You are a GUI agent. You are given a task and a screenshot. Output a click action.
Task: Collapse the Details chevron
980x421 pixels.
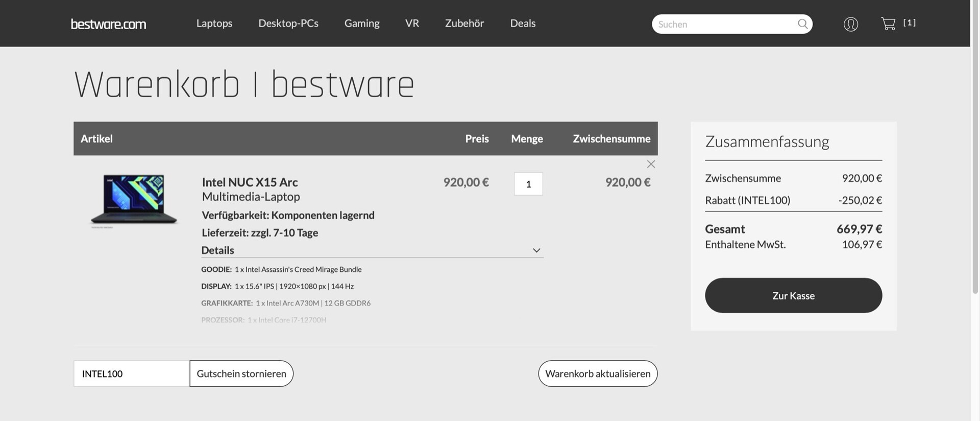tap(536, 250)
